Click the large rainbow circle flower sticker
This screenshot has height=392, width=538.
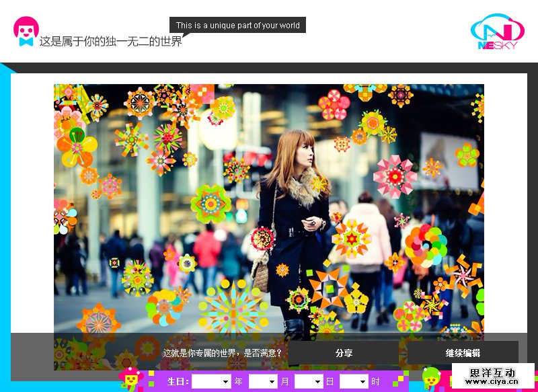point(425,245)
